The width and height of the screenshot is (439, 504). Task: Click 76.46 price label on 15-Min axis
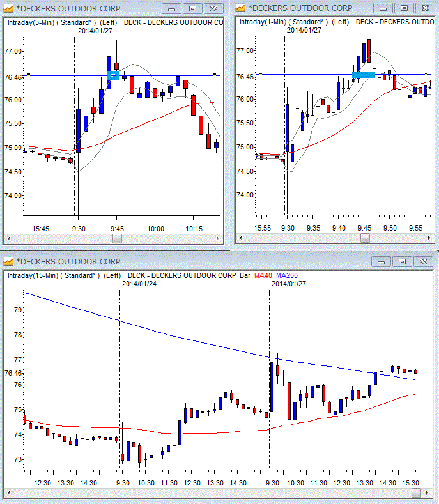13,373
